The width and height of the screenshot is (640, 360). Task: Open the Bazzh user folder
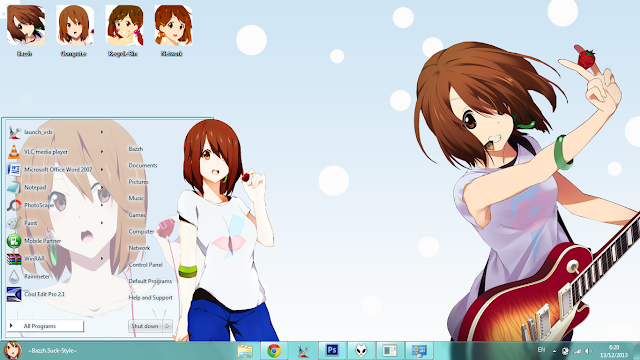[x=136, y=149]
